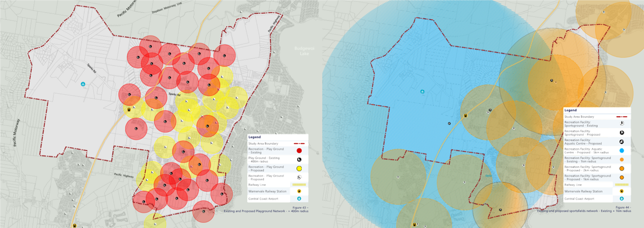Viewport: 644px width, 228px height.
Task: Click Legend heading on Figure 44 map
Action: click(x=570, y=110)
